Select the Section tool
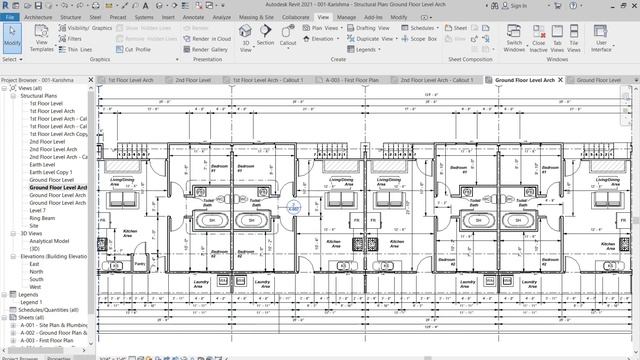Viewport: 640px width, 360px height. tap(265, 35)
